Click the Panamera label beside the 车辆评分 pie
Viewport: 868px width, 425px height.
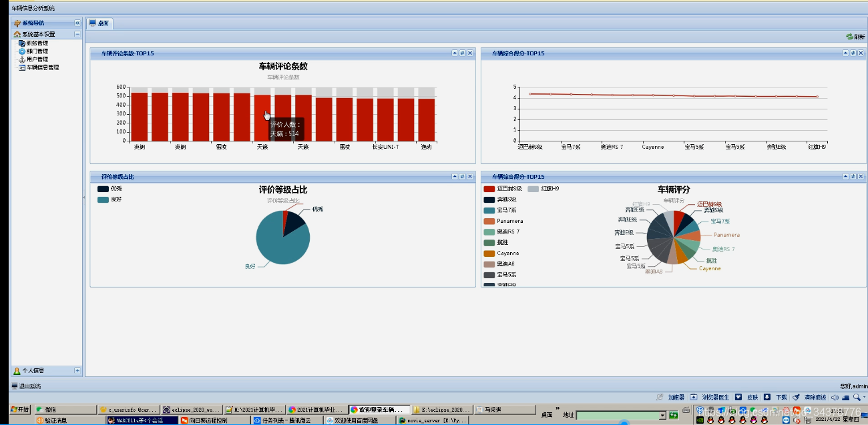click(x=726, y=235)
